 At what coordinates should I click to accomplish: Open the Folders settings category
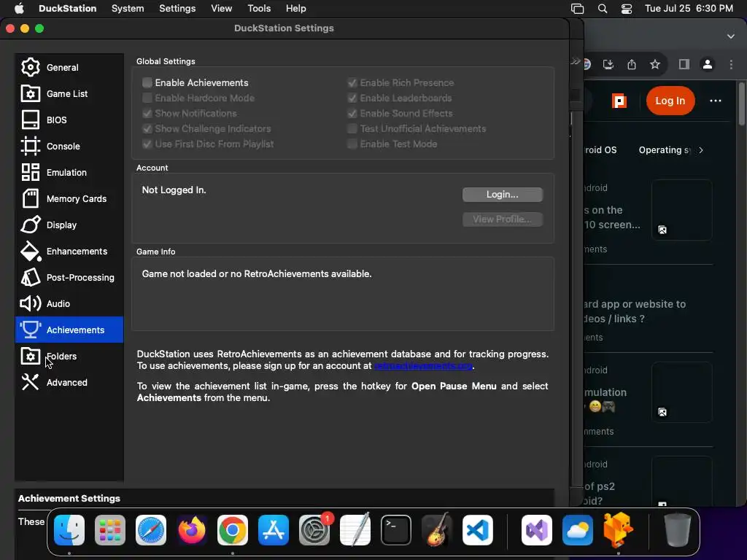point(69,356)
